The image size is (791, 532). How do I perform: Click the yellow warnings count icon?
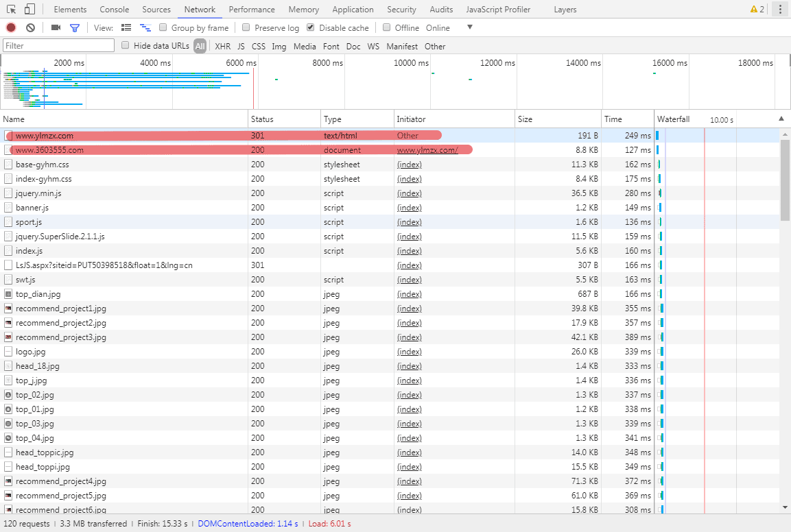coord(757,10)
